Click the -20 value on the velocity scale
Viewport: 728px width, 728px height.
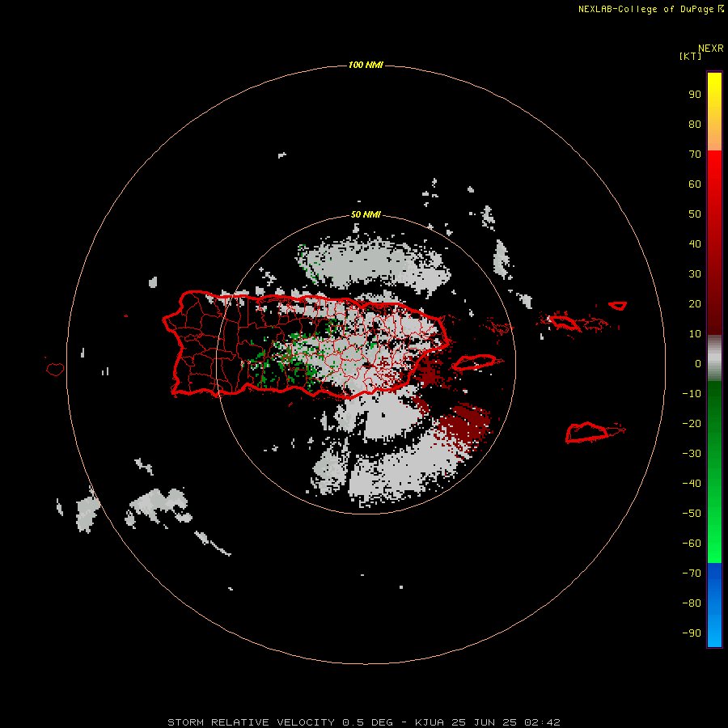tap(692, 423)
